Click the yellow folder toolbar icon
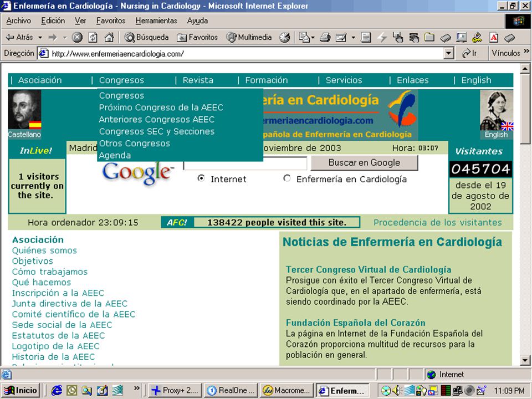This screenshot has height=399, width=532. 429,37
